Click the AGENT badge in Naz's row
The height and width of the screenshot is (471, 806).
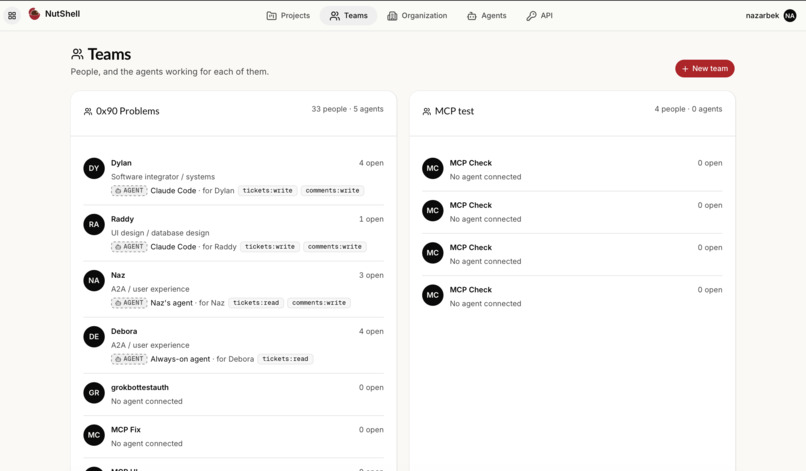[x=129, y=302]
